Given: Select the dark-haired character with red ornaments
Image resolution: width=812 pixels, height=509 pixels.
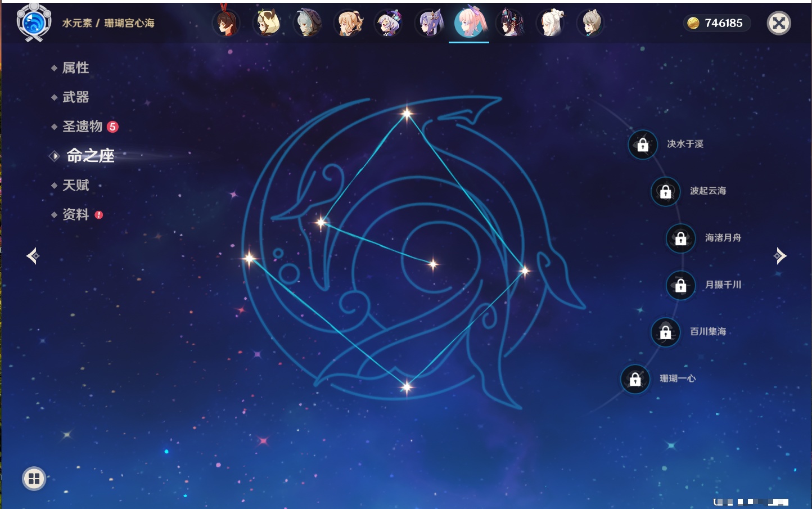Looking at the screenshot, I should [510, 23].
